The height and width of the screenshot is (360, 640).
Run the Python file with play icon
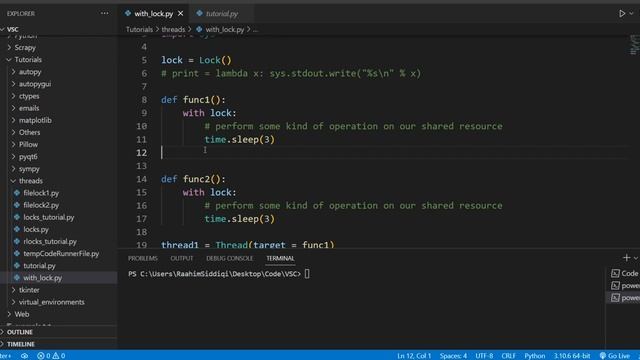(622, 13)
